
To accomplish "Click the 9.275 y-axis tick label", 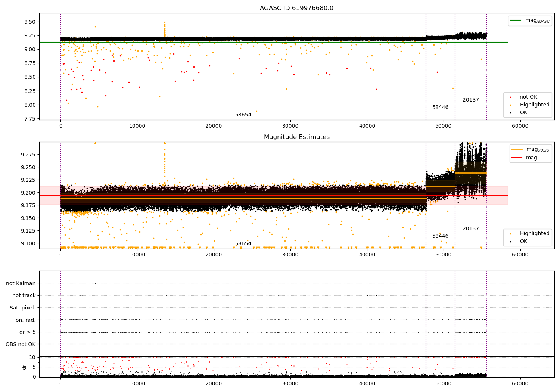I will [x=28, y=155].
